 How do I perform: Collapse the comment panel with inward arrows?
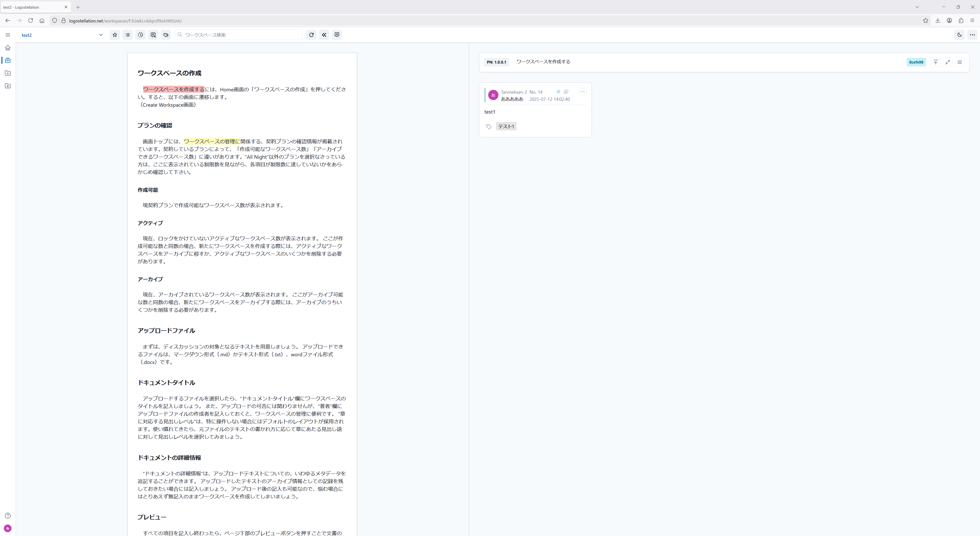point(948,62)
